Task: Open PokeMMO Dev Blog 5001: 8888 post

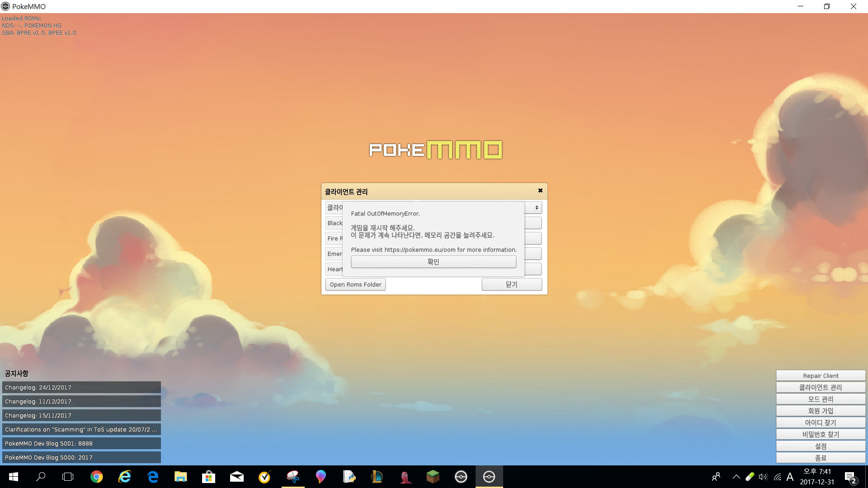Action: point(81,443)
